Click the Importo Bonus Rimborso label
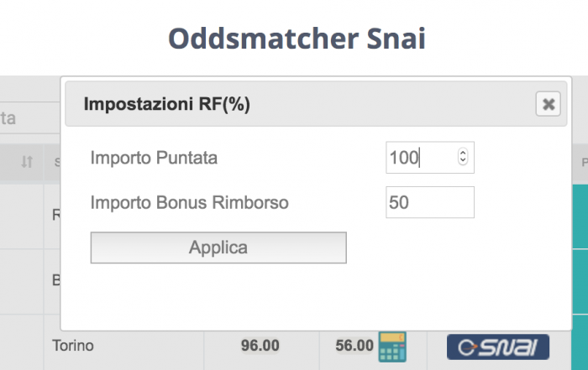 [x=189, y=202]
